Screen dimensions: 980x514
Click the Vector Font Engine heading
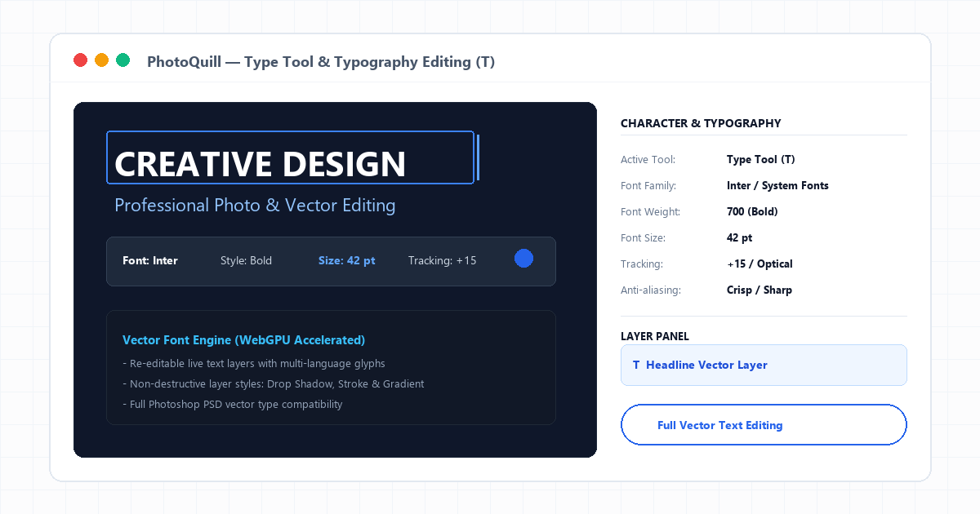tap(243, 339)
